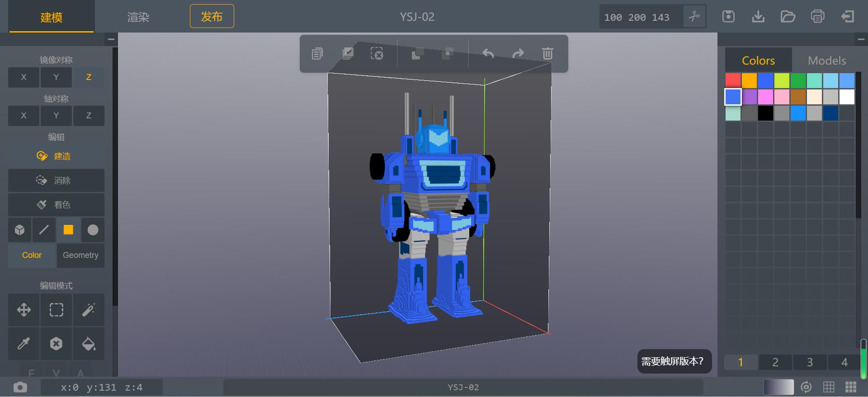868x397 pixels.
Task: Select the 着色 paint mode
Action: coord(56,205)
